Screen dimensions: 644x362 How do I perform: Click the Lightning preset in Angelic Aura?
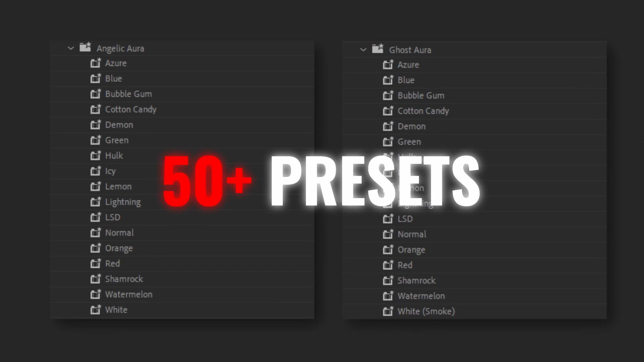click(x=123, y=202)
